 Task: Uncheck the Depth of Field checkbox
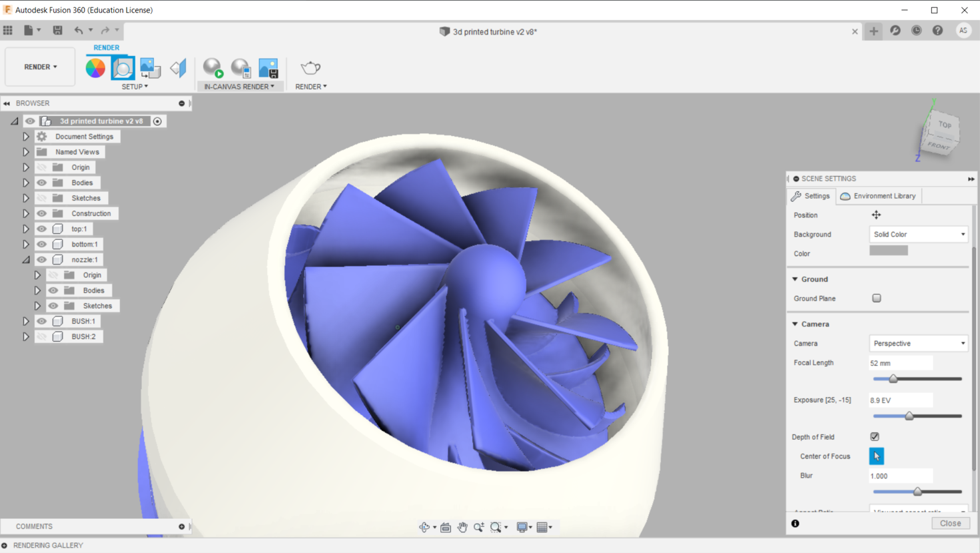click(875, 437)
